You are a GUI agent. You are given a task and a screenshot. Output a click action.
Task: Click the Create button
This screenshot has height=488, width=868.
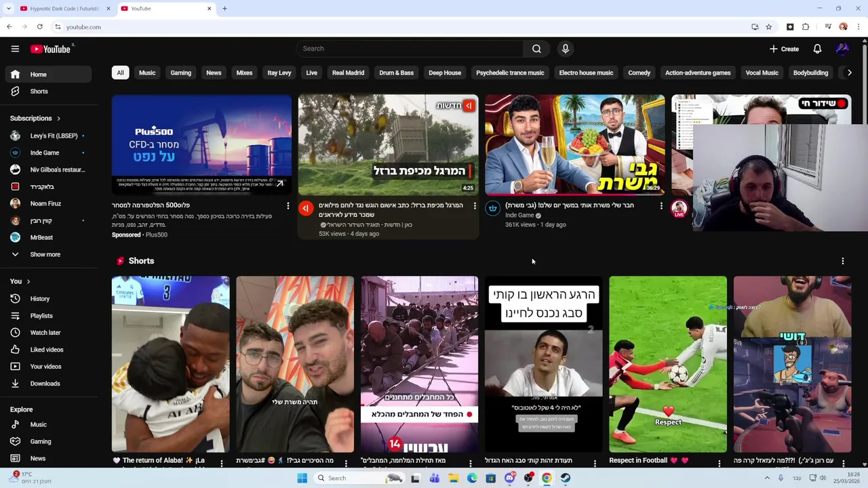coord(785,49)
